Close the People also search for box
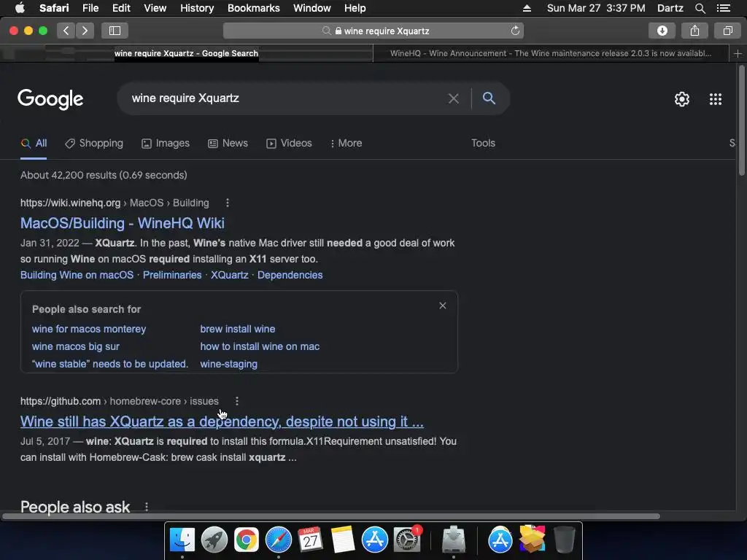 443,306
